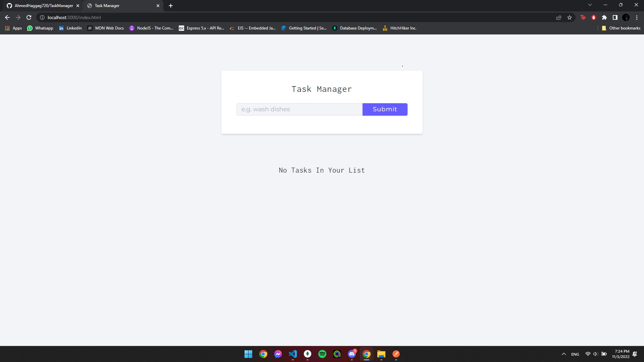This screenshot has width=644, height=362.
Task: Focus the 'e.g. wash dishes' task input
Action: click(299, 109)
